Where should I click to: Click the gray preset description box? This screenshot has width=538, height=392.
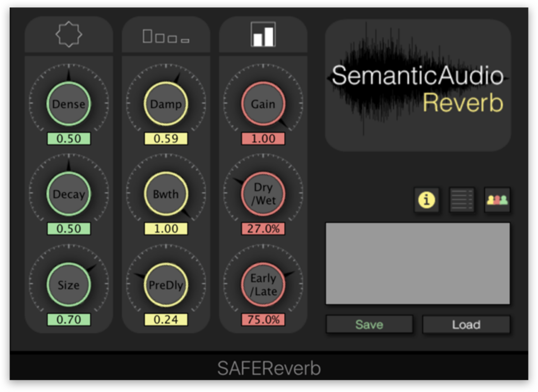click(418, 262)
